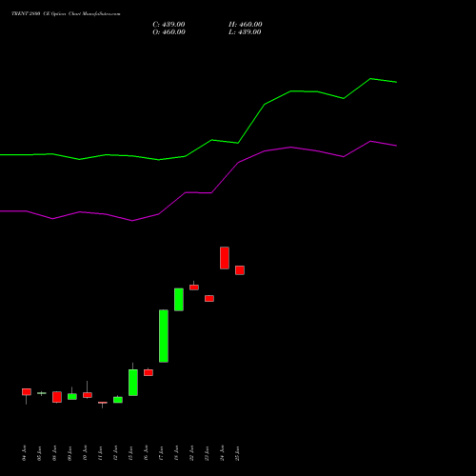This screenshot has height=476, width=476.
Task: Click the '09 Jun' date label
Action: pyautogui.click(x=70, y=453)
